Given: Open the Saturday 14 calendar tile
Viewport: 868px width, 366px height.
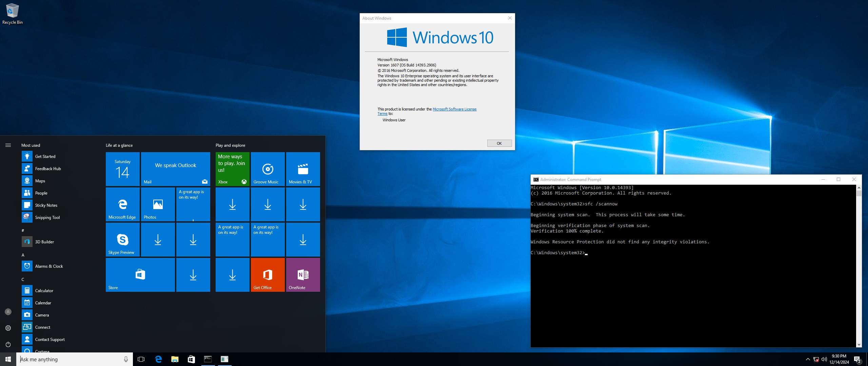Looking at the screenshot, I should coord(122,169).
